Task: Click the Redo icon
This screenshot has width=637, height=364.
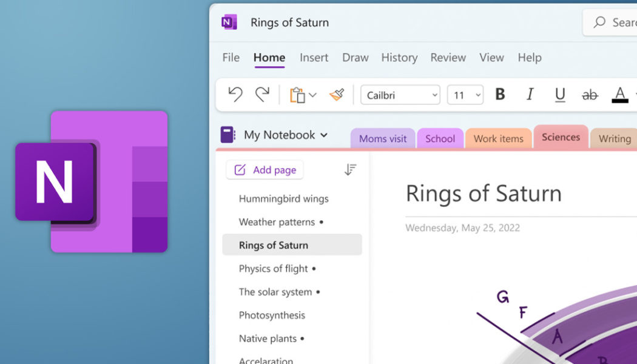Action: [x=261, y=94]
